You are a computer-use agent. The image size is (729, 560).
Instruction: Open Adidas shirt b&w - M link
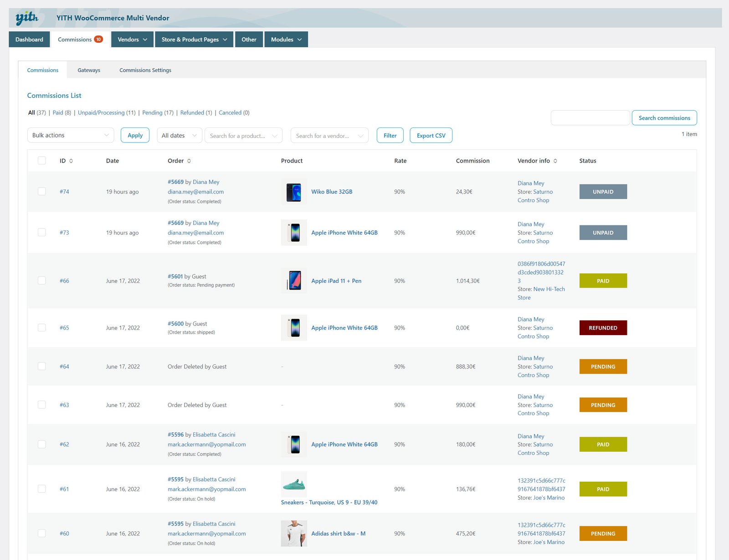pos(339,534)
